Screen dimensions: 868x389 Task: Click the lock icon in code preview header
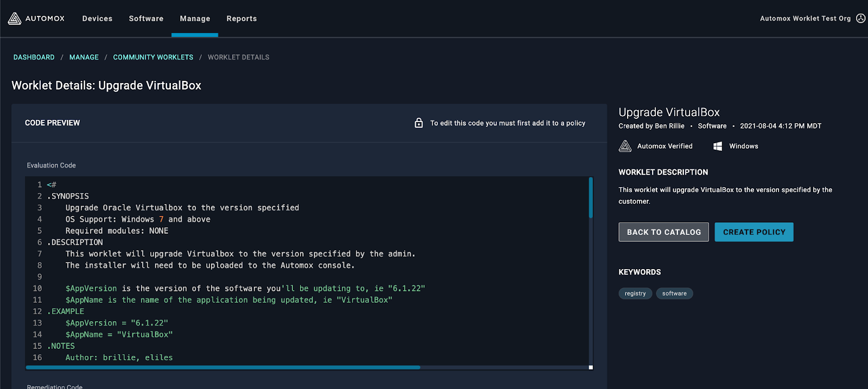coord(419,123)
